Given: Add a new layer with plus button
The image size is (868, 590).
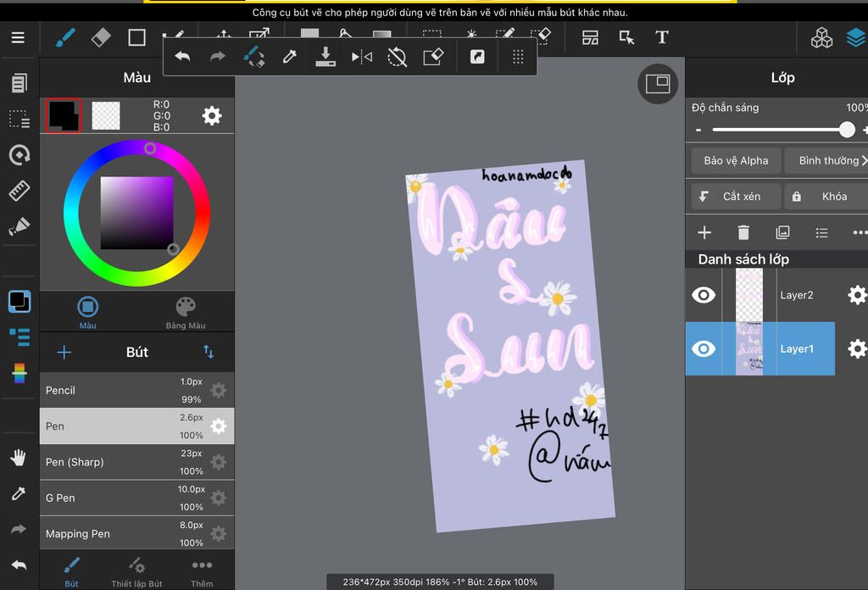Looking at the screenshot, I should click(704, 232).
